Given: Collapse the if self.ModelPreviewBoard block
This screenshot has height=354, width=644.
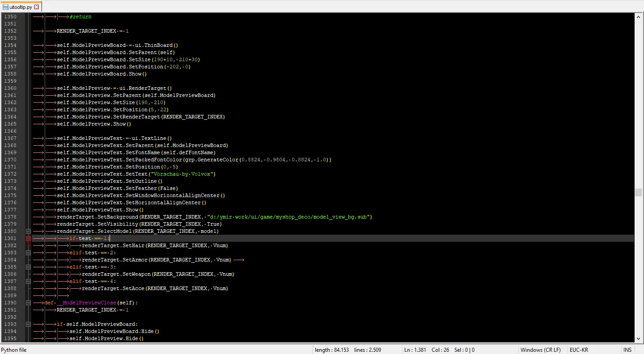Looking at the screenshot, I should click(x=28, y=324).
